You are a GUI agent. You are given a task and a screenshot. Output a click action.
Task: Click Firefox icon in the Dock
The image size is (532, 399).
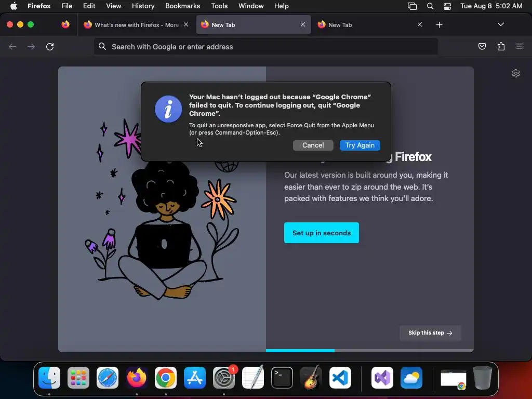click(x=137, y=378)
